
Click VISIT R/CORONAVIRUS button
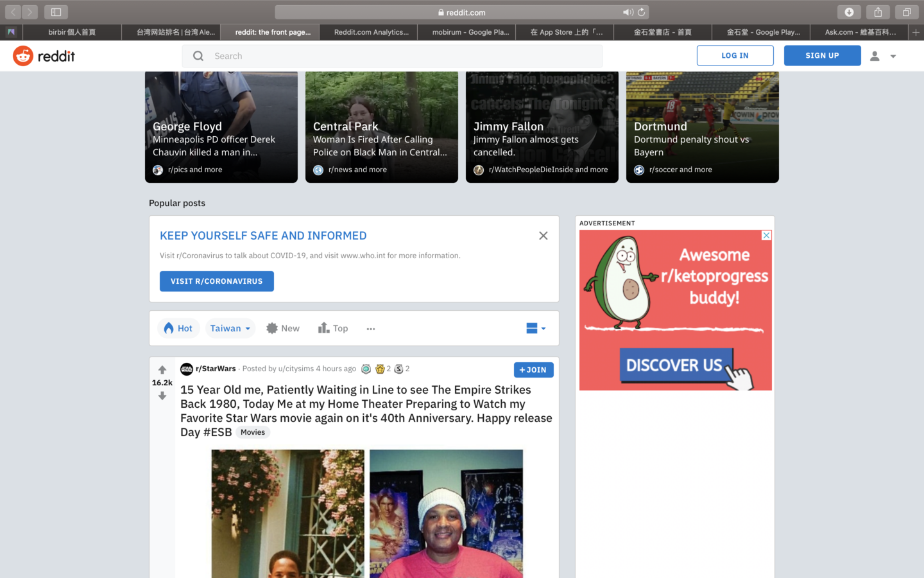[x=217, y=281]
